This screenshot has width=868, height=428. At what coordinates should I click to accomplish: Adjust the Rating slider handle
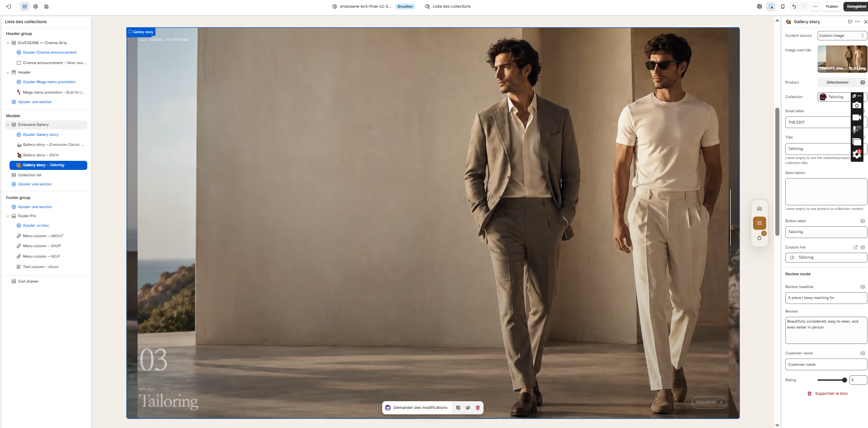(844, 380)
